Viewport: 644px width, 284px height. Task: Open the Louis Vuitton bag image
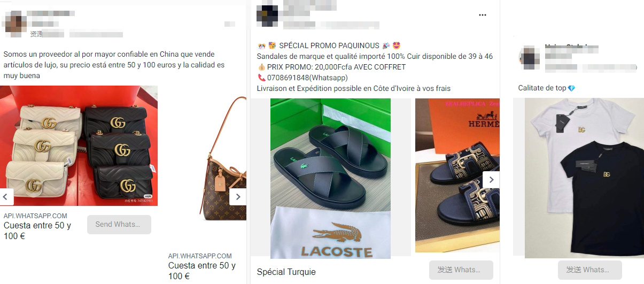tap(223, 158)
